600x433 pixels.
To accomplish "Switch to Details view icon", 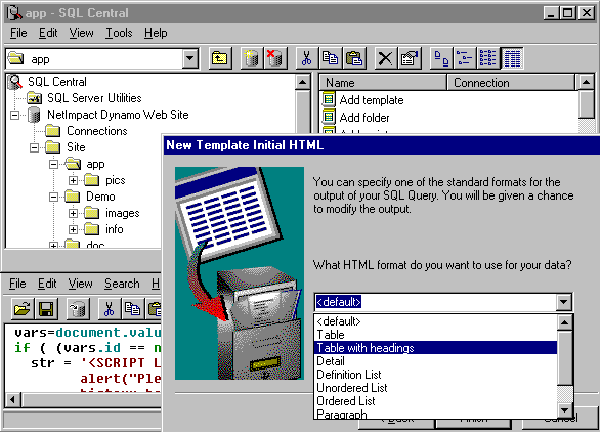I will (512, 59).
